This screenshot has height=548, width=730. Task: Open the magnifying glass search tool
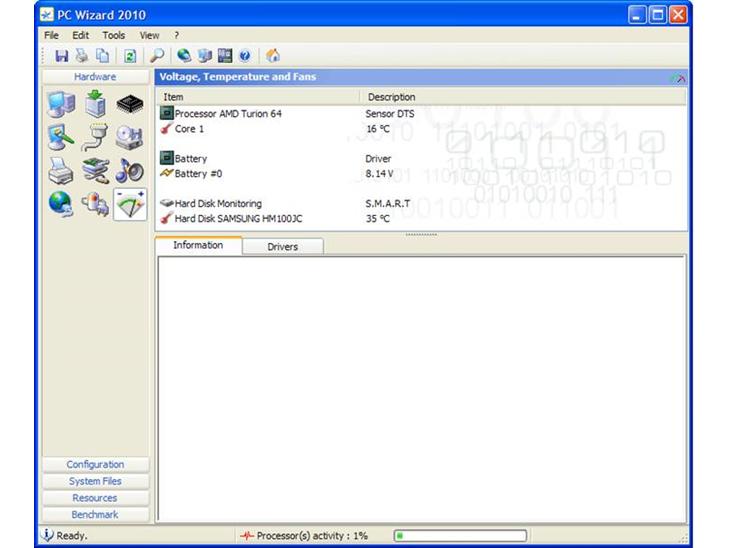[158, 56]
